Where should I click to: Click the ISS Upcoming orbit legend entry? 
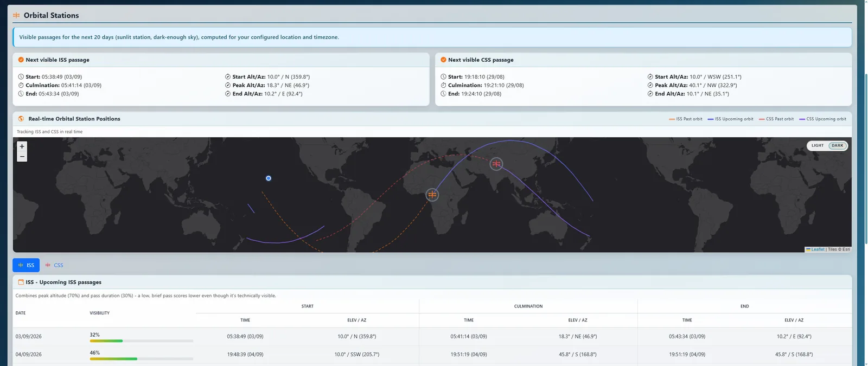tap(730, 119)
